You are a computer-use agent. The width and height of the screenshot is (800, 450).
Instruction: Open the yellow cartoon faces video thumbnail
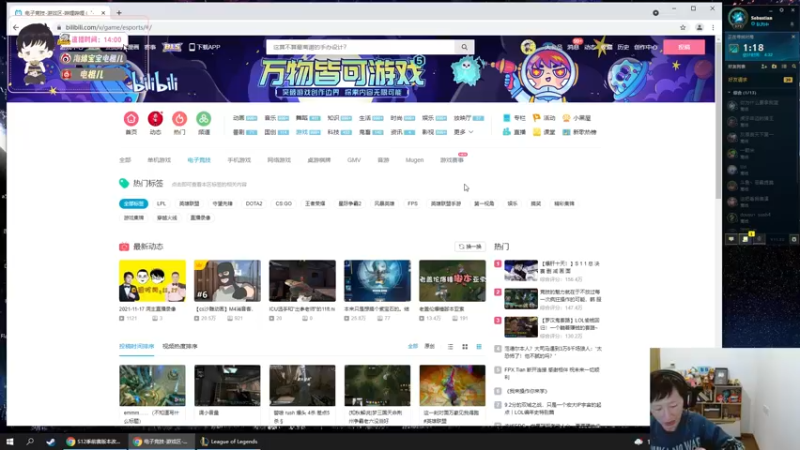pyautogui.click(x=153, y=281)
